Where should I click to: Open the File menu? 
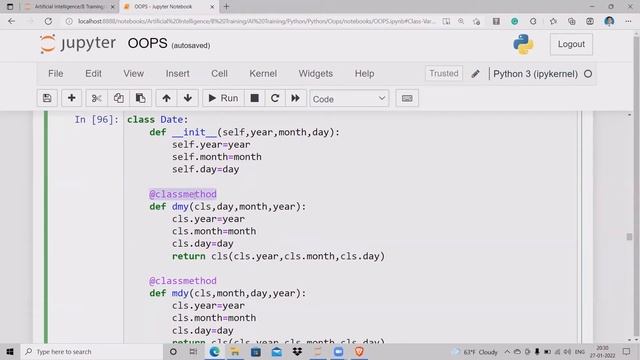click(x=56, y=73)
